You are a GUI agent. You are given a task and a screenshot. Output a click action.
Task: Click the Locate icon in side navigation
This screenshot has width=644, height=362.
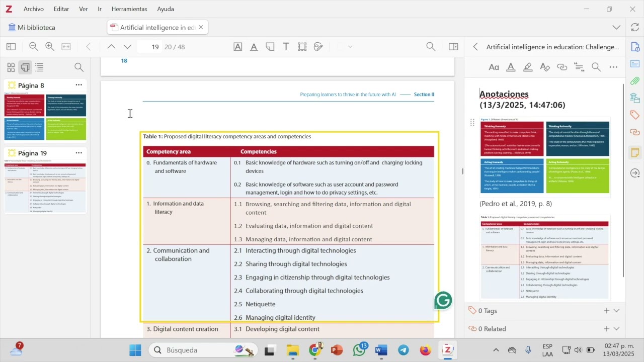[635, 173]
